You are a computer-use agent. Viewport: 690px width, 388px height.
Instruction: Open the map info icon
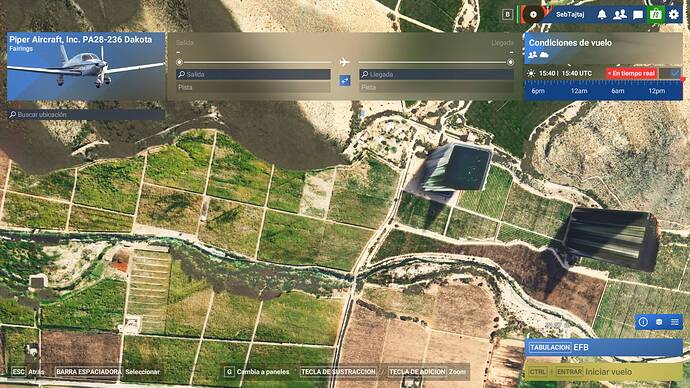pyautogui.click(x=643, y=322)
